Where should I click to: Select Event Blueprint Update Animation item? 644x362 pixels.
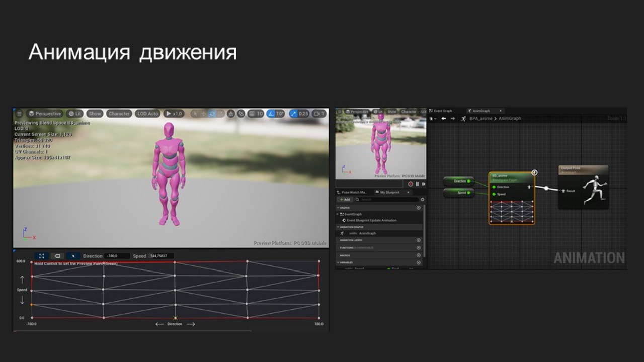(x=370, y=220)
